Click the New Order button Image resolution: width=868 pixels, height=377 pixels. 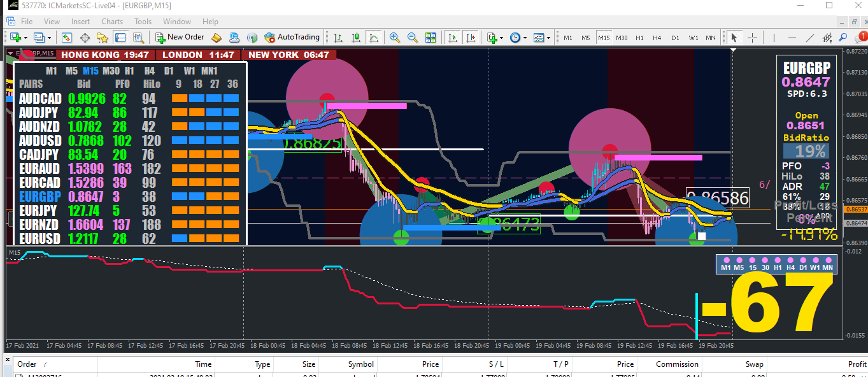click(180, 38)
